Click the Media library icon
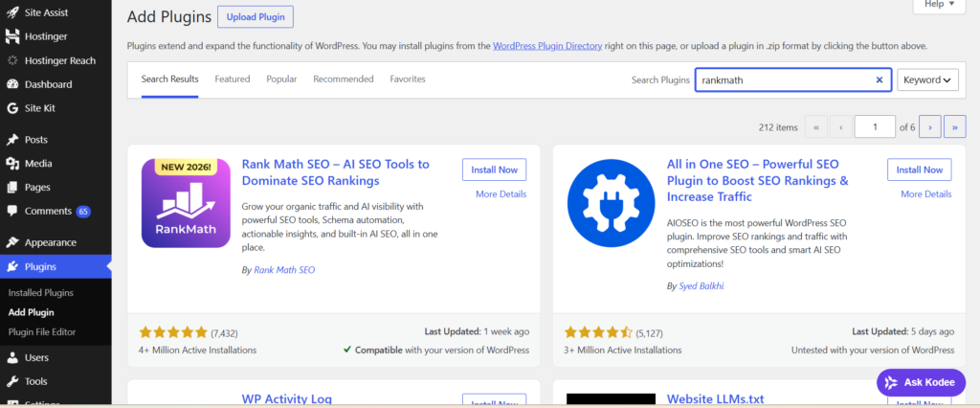This screenshot has height=408, width=980. (11, 164)
